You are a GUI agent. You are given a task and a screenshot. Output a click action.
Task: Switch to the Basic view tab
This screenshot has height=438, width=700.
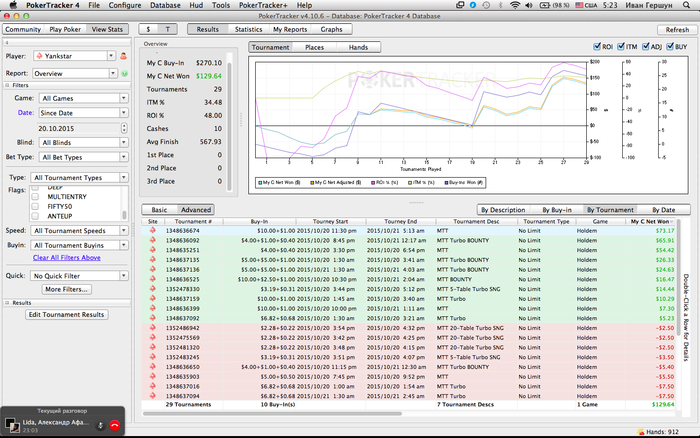click(159, 210)
